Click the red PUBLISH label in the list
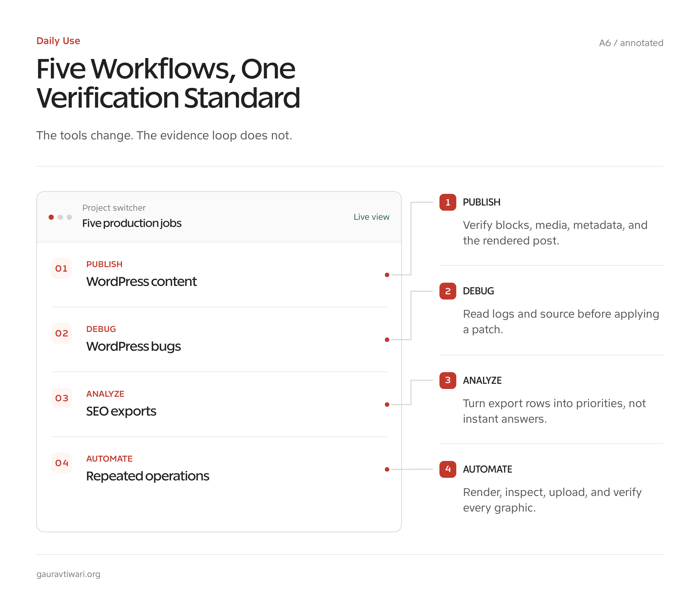The width and height of the screenshot is (700, 612). click(104, 264)
